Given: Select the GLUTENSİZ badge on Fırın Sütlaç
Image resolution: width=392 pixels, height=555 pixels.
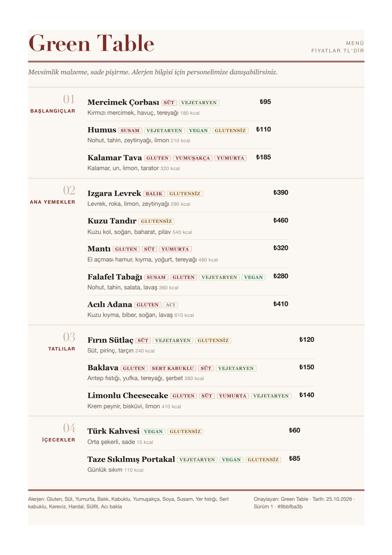Looking at the screenshot, I should (213, 341).
